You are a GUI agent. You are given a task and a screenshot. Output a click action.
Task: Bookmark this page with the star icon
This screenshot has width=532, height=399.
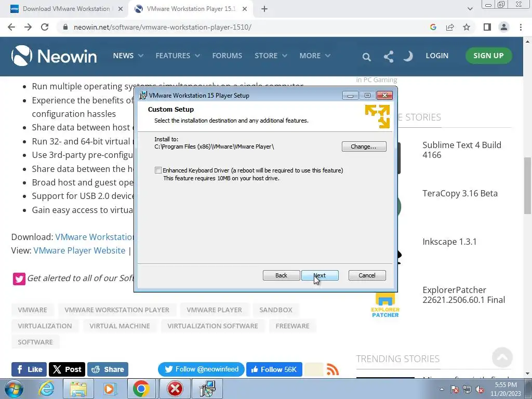[x=467, y=27]
